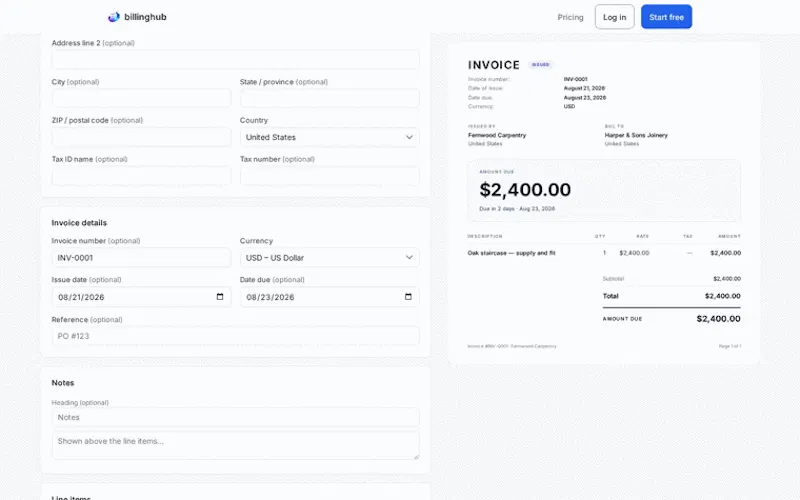
Task: Focus the Address line 2 field
Action: [235, 60]
